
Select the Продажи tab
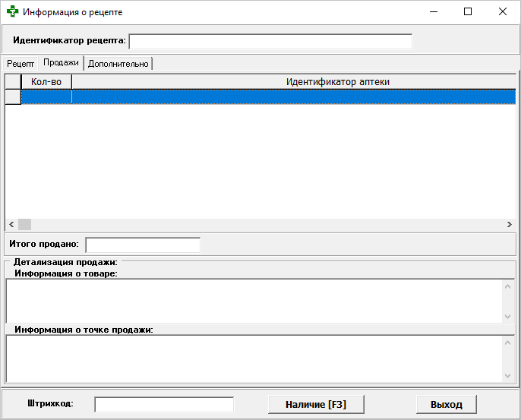click(x=61, y=63)
